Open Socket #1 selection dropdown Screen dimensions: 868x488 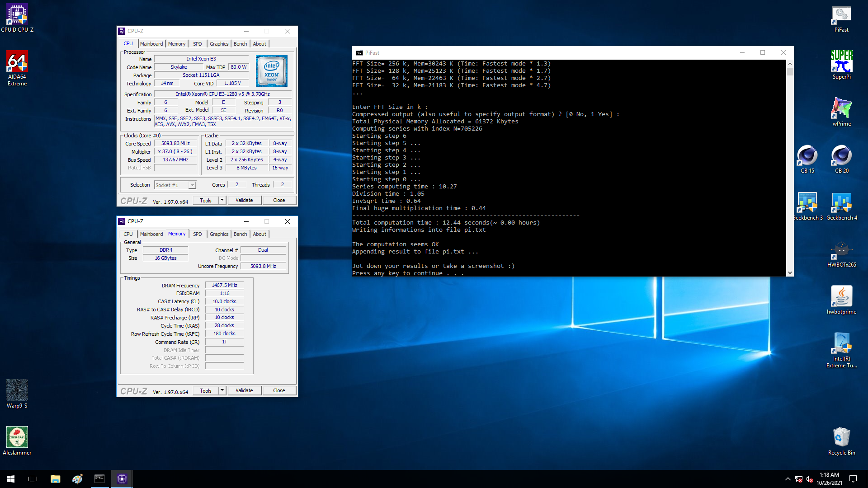pos(175,185)
